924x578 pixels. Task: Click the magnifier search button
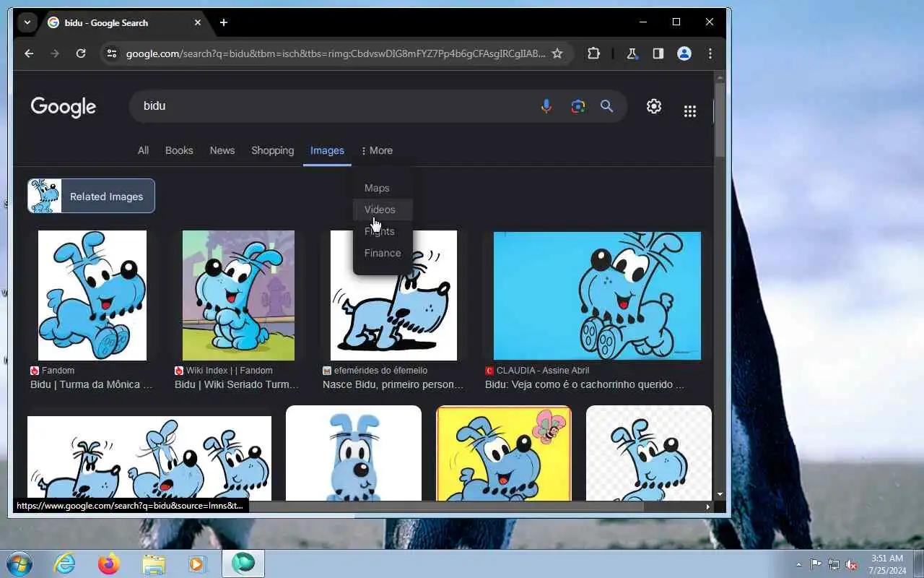click(x=607, y=106)
